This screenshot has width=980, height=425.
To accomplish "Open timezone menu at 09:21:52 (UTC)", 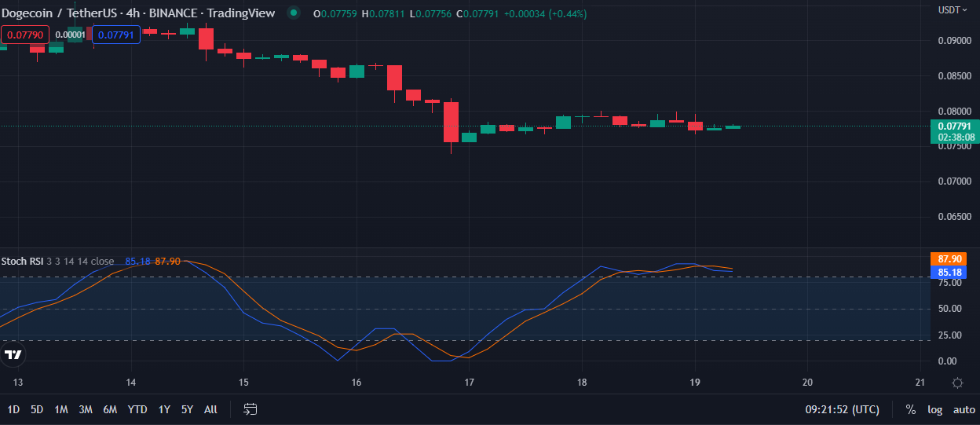I will [842, 409].
